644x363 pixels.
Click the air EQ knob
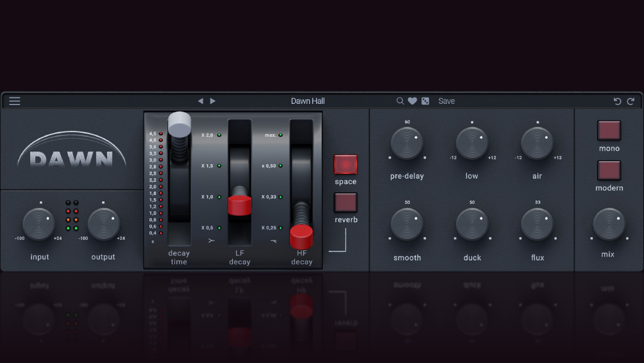coord(538,143)
